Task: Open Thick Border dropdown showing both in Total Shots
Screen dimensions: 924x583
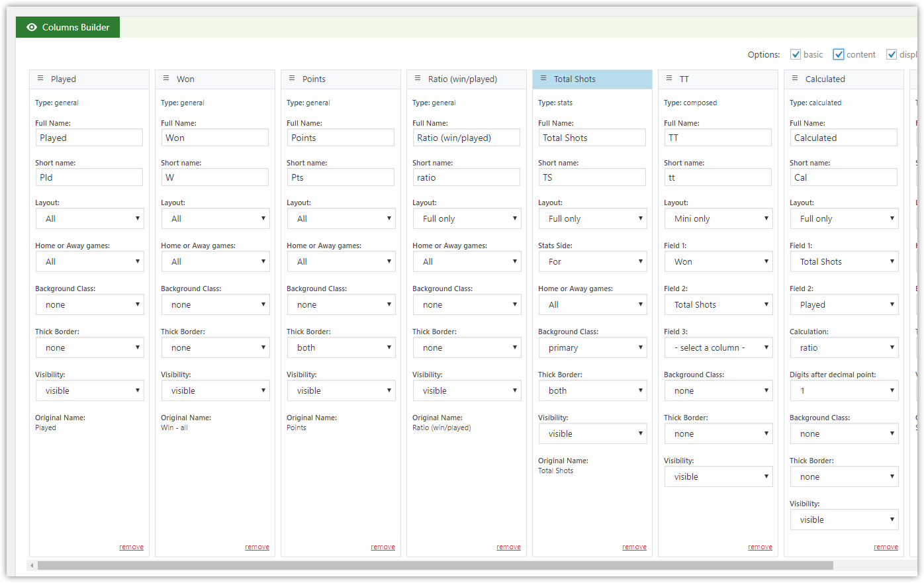Action: coord(593,390)
